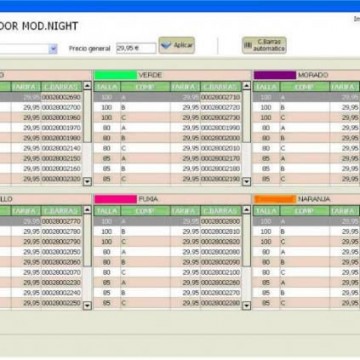Image resolution: width=360 pixels, height=360 pixels.
Task: Select barcode cell 00028002010
Action: coord(221,148)
